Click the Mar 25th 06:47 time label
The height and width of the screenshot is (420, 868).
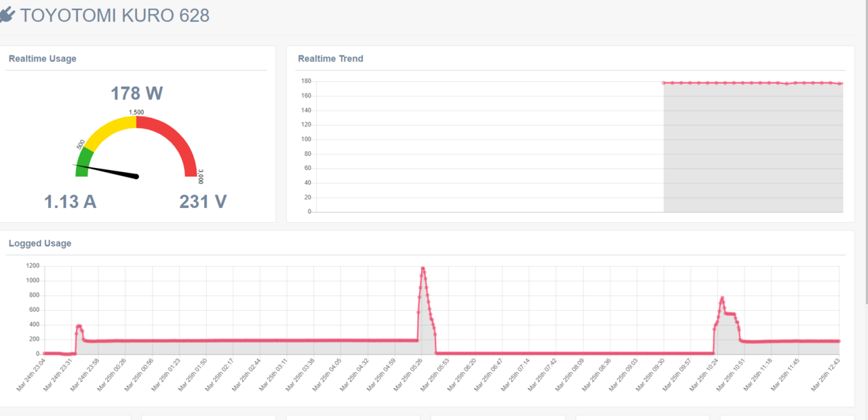point(488,374)
